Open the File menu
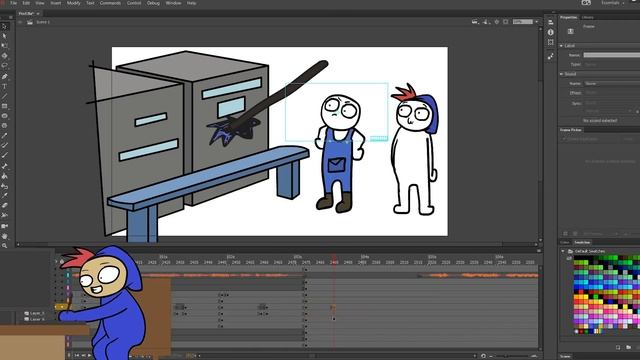Screen dimensions: 640x360 (13, 3)
